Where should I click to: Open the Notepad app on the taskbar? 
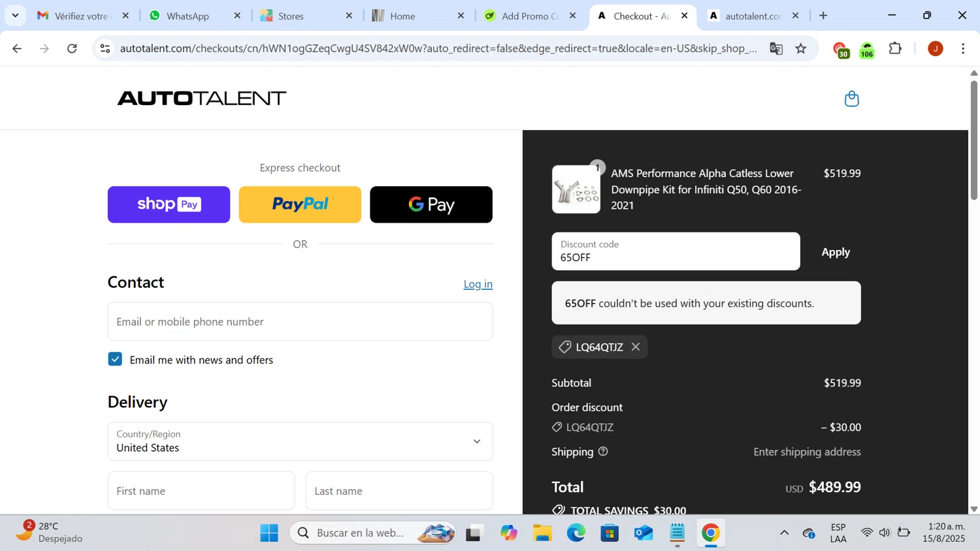(678, 533)
